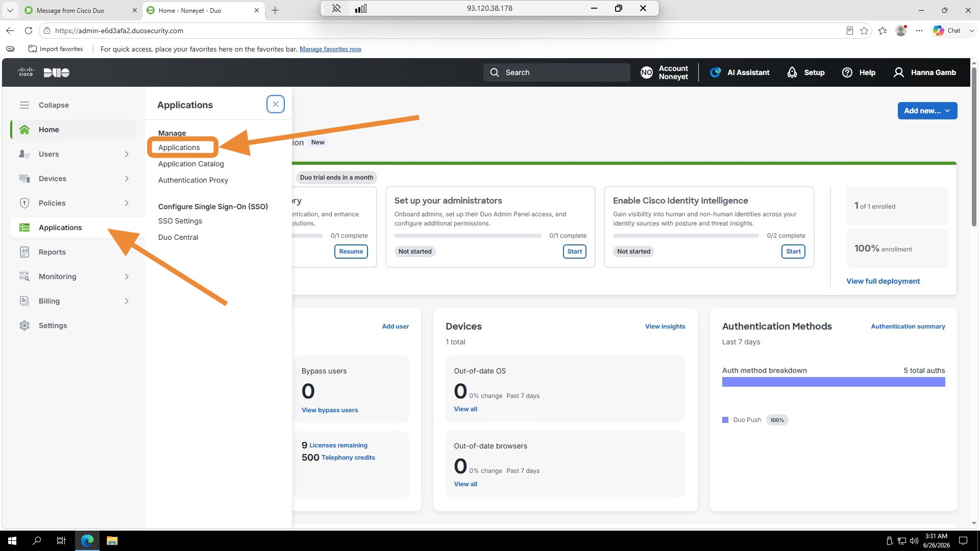Start Set up your administrators
The width and height of the screenshot is (980, 551).
(x=574, y=252)
